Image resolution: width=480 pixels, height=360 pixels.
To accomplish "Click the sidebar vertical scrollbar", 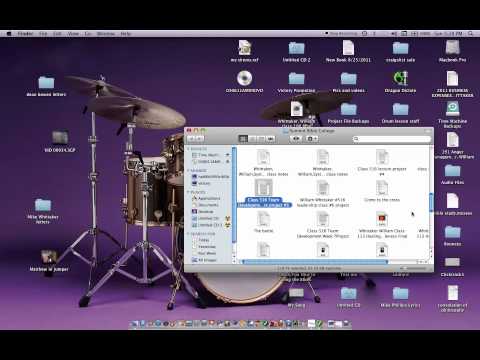I will click(234, 195).
